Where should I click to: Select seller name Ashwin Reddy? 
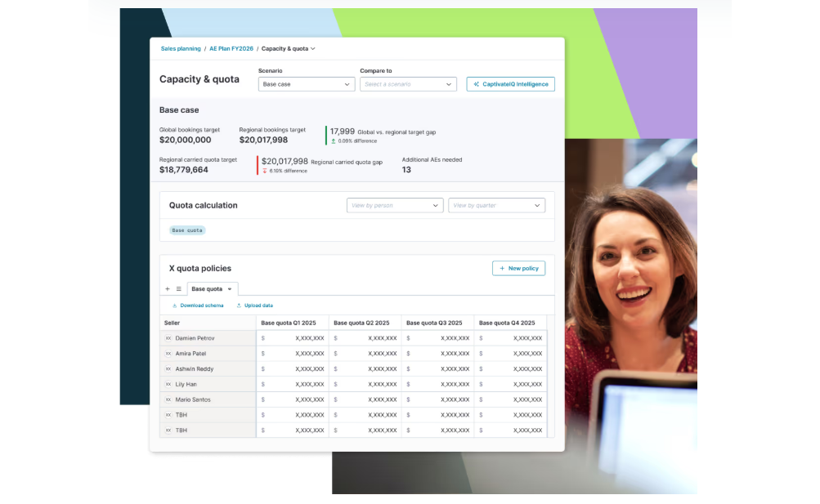pos(195,369)
